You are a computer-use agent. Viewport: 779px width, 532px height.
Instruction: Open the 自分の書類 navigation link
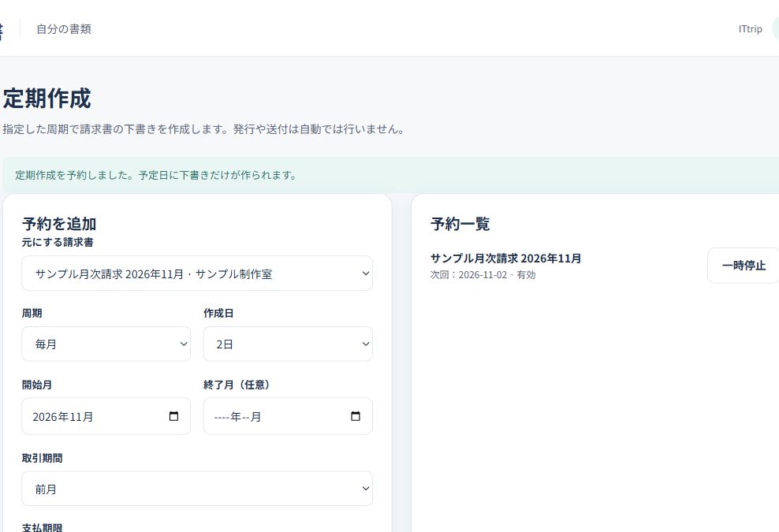click(64, 29)
